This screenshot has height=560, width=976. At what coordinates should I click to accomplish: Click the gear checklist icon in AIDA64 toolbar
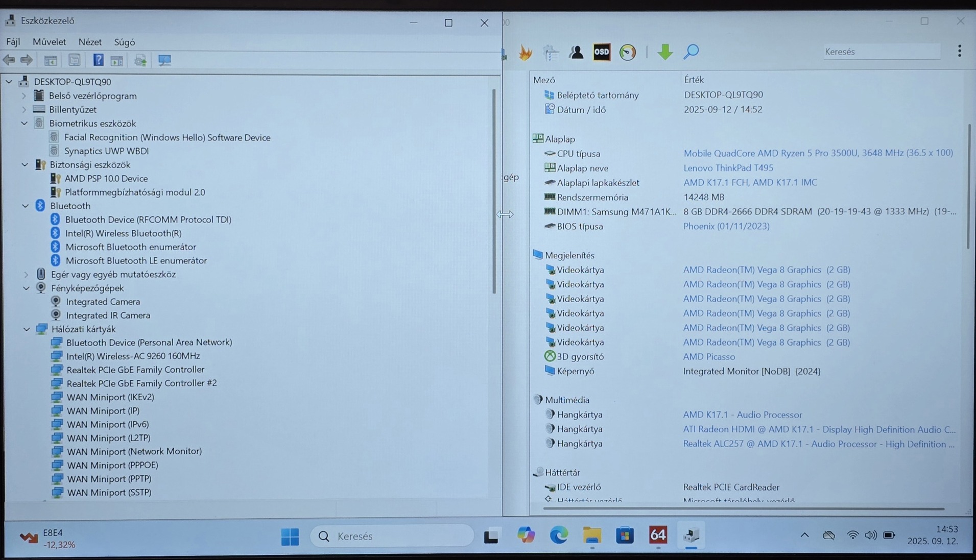551,52
